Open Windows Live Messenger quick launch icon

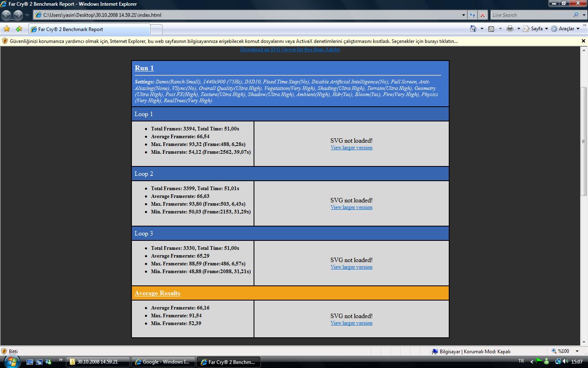[49, 362]
